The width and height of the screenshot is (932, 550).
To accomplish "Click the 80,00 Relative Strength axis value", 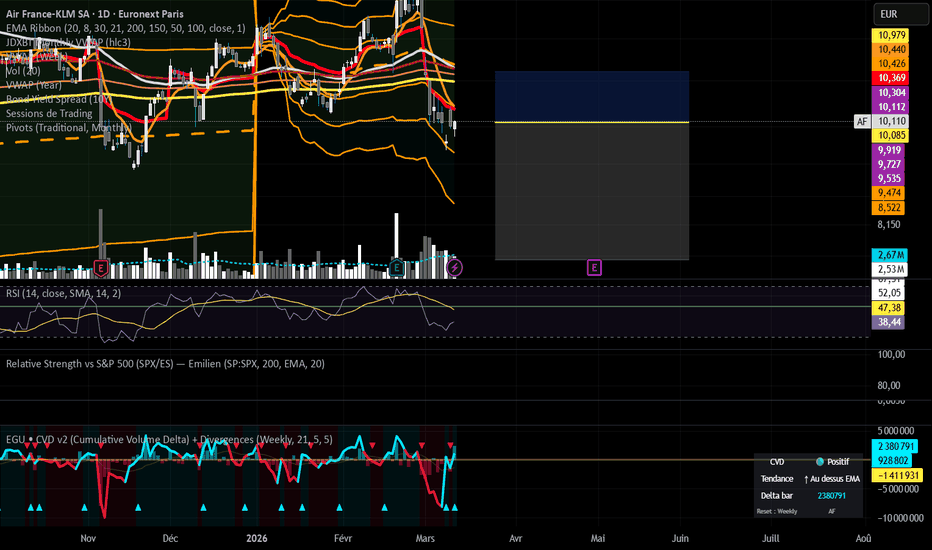I will (x=889, y=385).
